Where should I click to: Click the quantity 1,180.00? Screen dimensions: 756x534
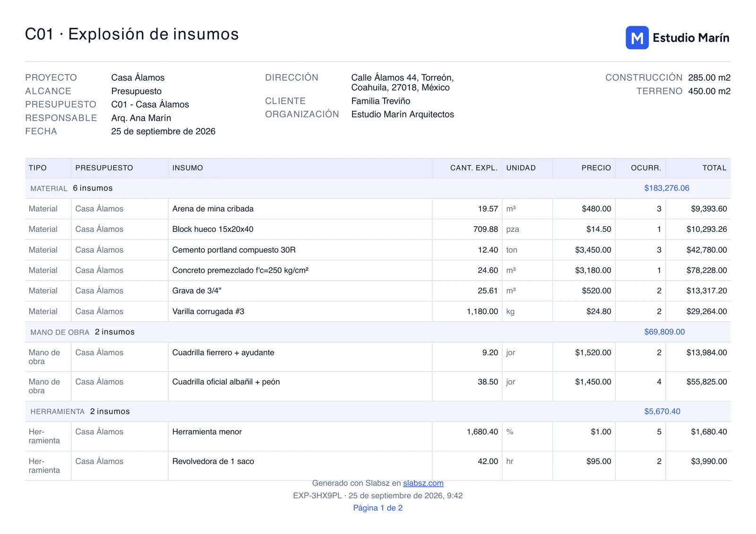482,311
